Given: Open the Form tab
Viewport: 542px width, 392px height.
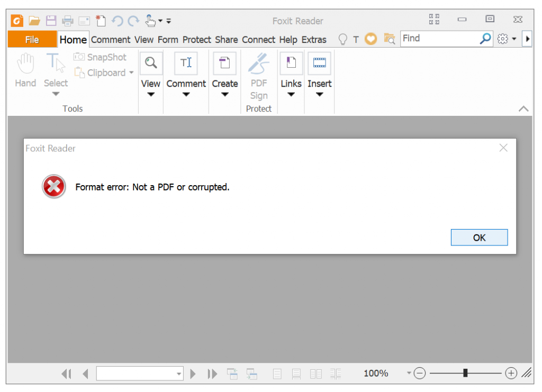Looking at the screenshot, I should pyautogui.click(x=168, y=40).
